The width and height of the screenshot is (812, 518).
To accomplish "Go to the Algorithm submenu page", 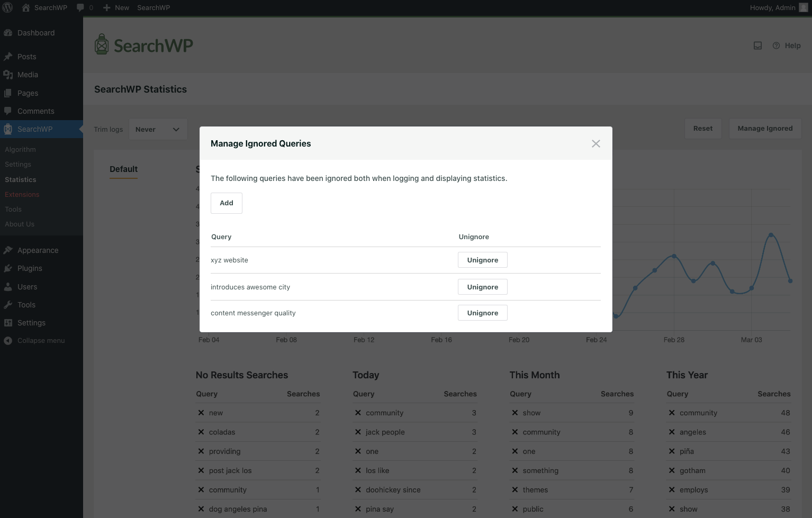I will point(21,150).
